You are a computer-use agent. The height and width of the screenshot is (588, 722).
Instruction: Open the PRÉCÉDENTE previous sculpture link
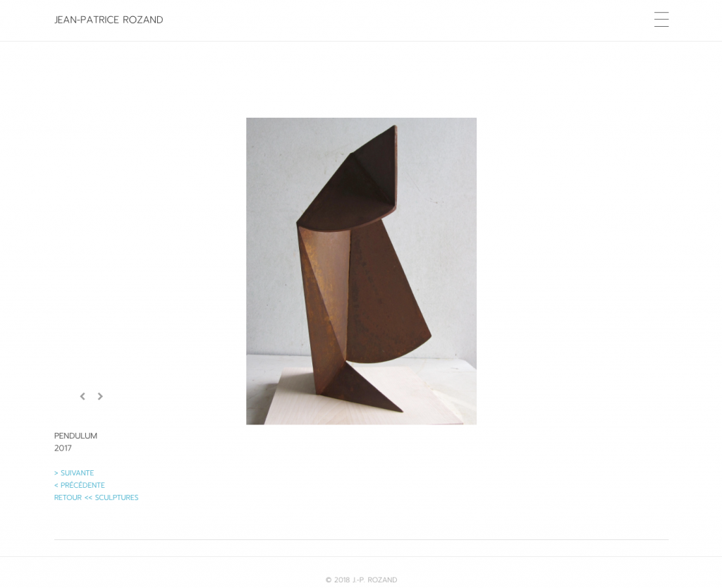[80, 485]
